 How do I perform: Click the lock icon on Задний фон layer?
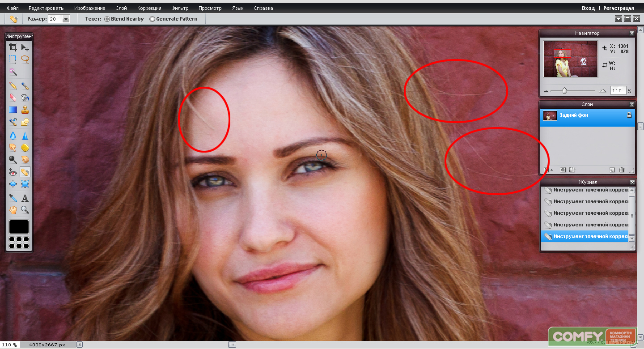coord(629,115)
